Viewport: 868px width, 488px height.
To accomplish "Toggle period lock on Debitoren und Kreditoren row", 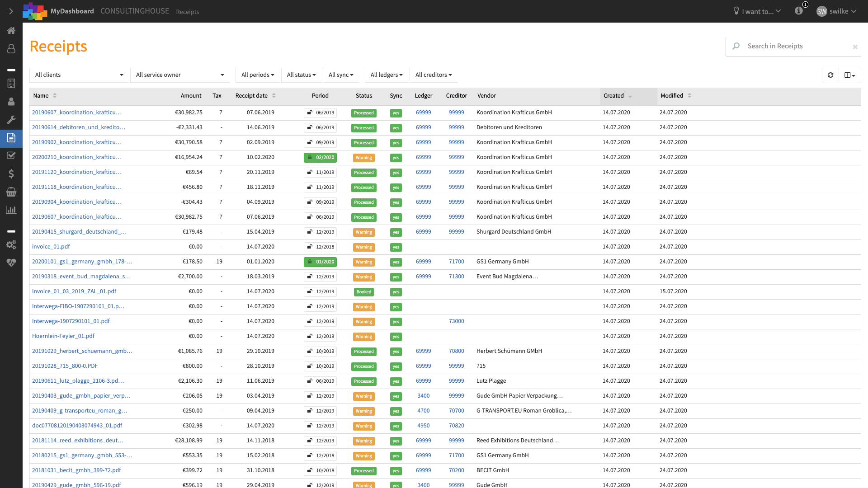I will [x=320, y=128].
